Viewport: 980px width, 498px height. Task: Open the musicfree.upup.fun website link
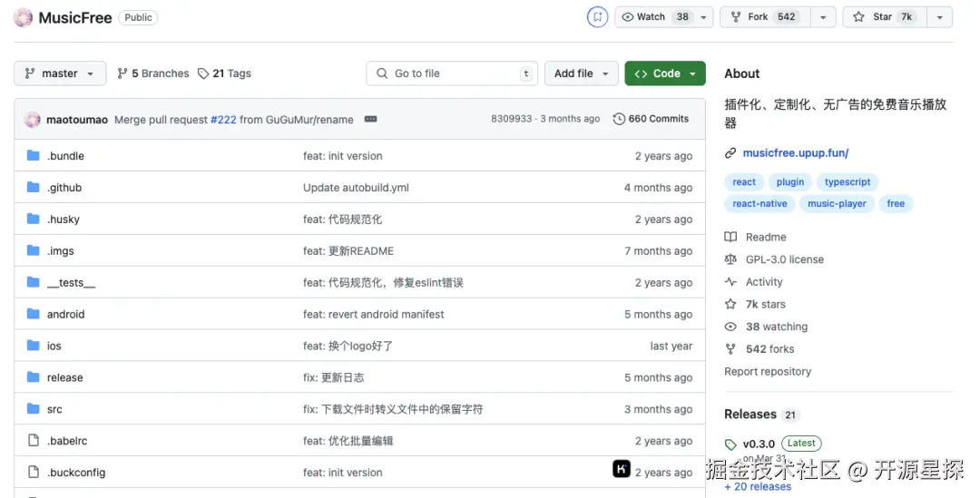[796, 152]
